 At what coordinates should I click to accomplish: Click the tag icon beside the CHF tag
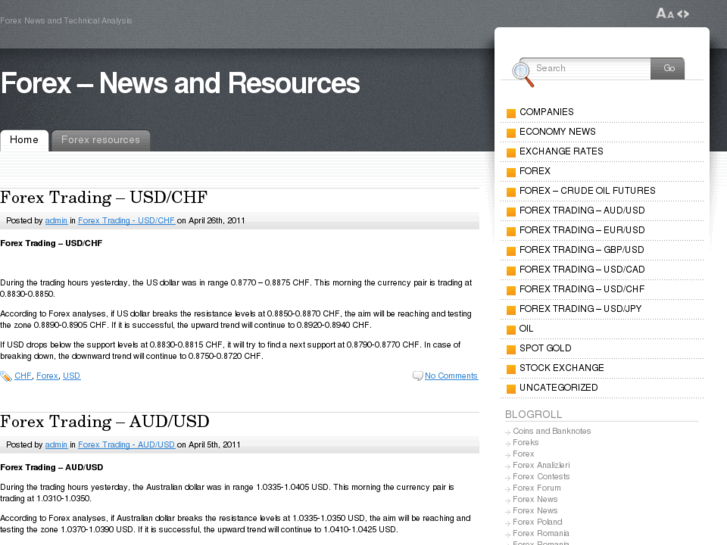point(6,376)
